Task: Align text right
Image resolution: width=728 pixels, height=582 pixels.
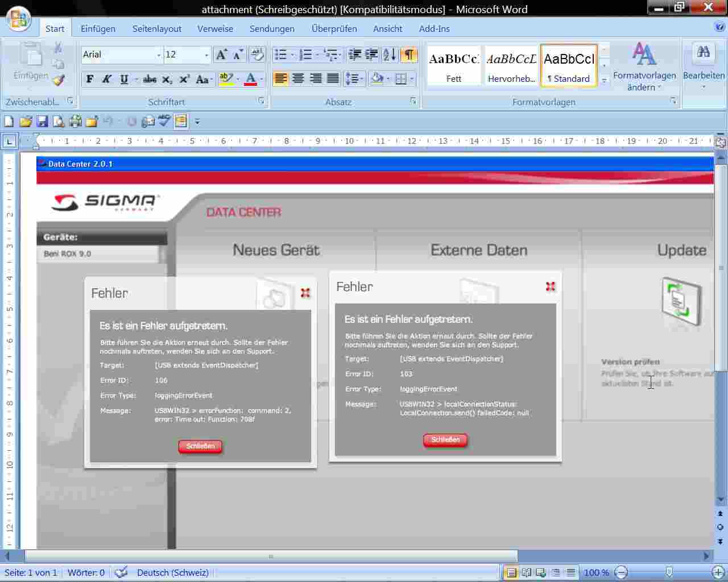Action: 316,78
